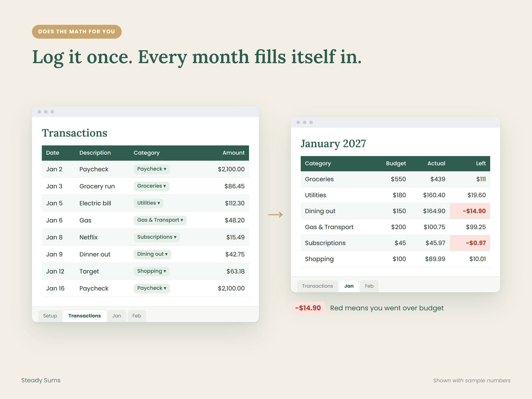Select the Shopping budget row label
Viewport: 532px width, 399px height.
point(319,259)
